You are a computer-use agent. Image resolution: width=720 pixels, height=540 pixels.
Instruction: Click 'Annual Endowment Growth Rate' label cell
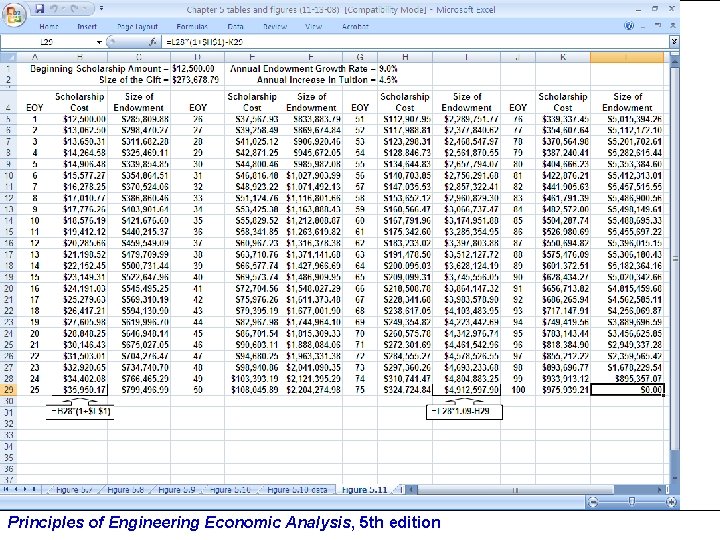coord(302,69)
